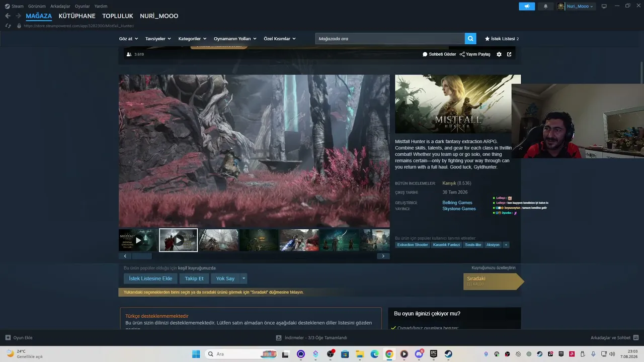Click the Oyun Ekle plus icon
644x362 pixels.
point(8,338)
